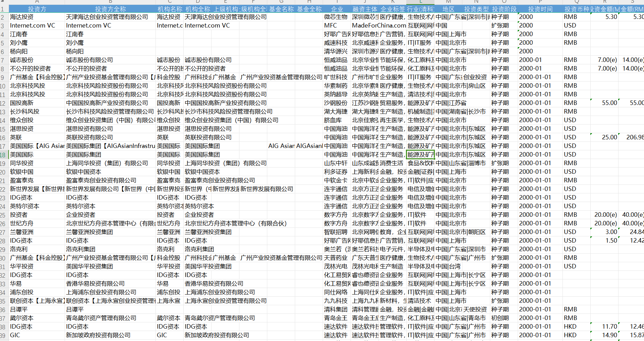Click the 中软金卡 cell
Image resolution: width=644 pixels, height=341 pixels.
[x=337, y=180]
